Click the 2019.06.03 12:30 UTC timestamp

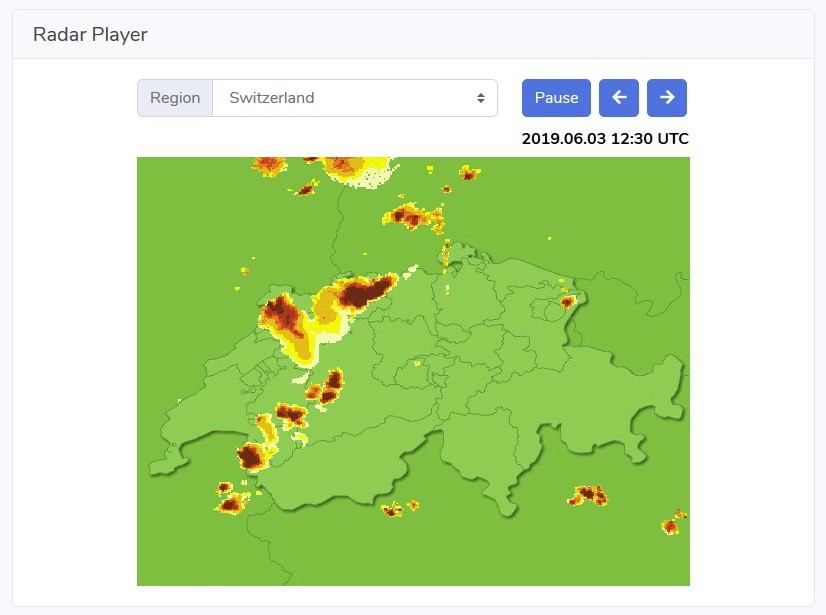tap(604, 138)
